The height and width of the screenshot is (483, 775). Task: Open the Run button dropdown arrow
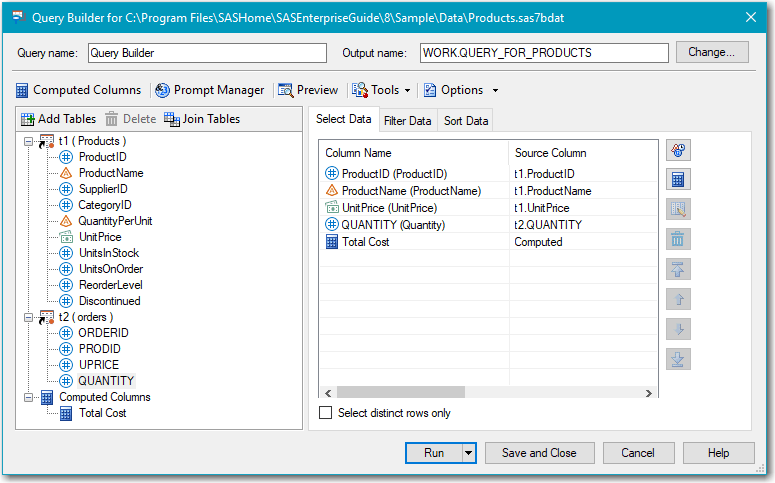[x=469, y=453]
